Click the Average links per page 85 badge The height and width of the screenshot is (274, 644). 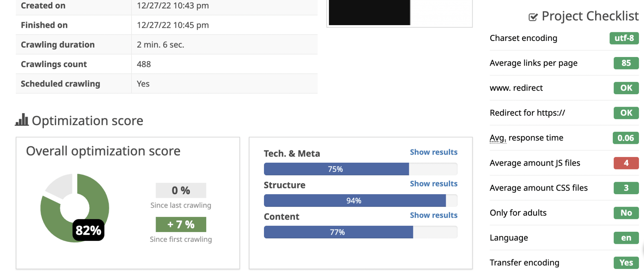point(626,63)
